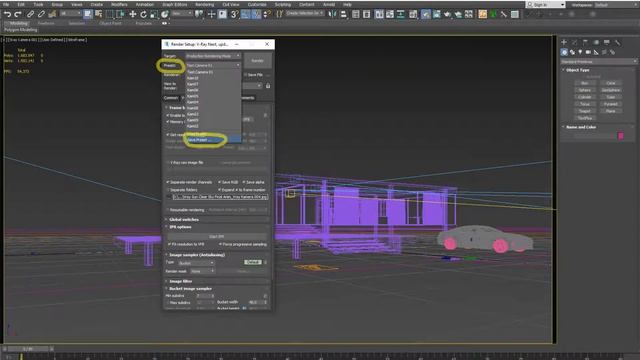The width and height of the screenshot is (640, 360).
Task: Open the Modifiers menu
Action: [x=119, y=4]
